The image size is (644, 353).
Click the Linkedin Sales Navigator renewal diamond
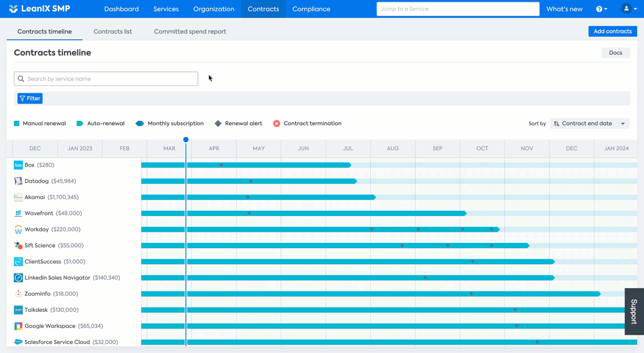coord(425,278)
